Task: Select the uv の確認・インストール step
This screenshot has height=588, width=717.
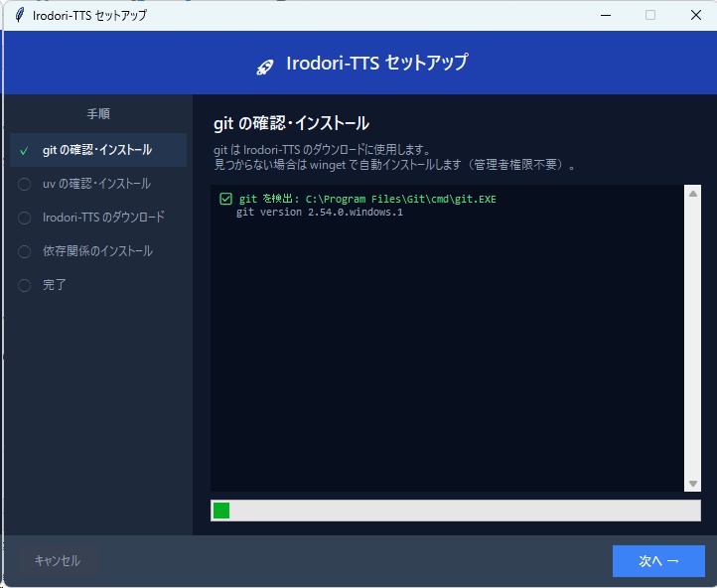Action: (98, 184)
